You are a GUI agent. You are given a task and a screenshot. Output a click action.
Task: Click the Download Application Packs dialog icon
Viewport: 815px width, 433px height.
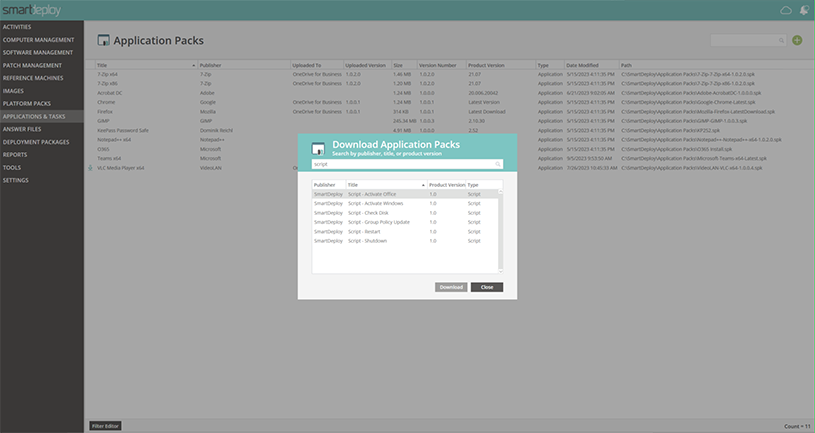click(318, 148)
